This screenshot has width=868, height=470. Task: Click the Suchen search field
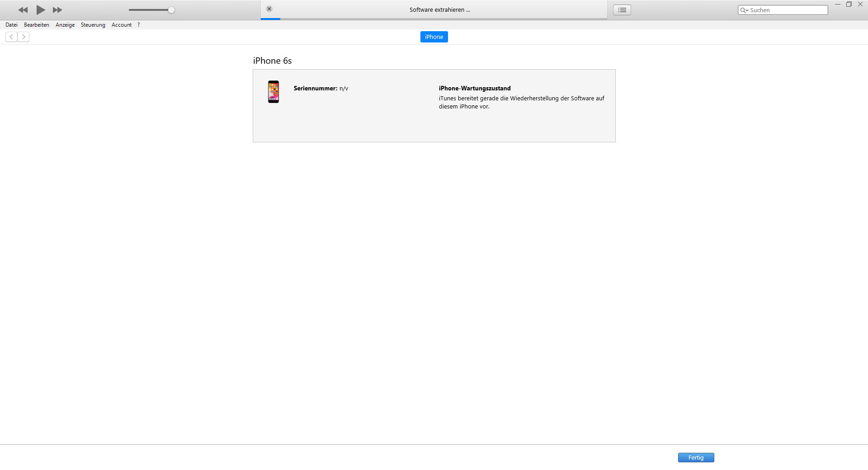(783, 10)
